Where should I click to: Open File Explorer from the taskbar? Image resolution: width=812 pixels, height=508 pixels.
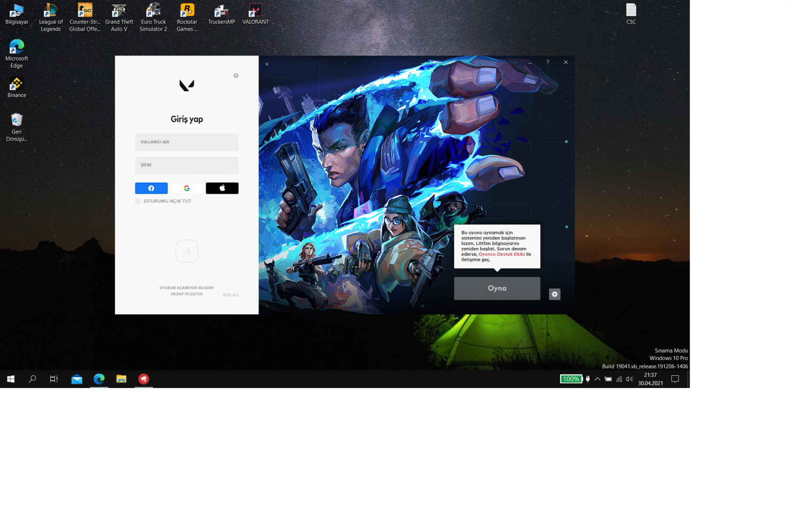pyautogui.click(x=121, y=379)
